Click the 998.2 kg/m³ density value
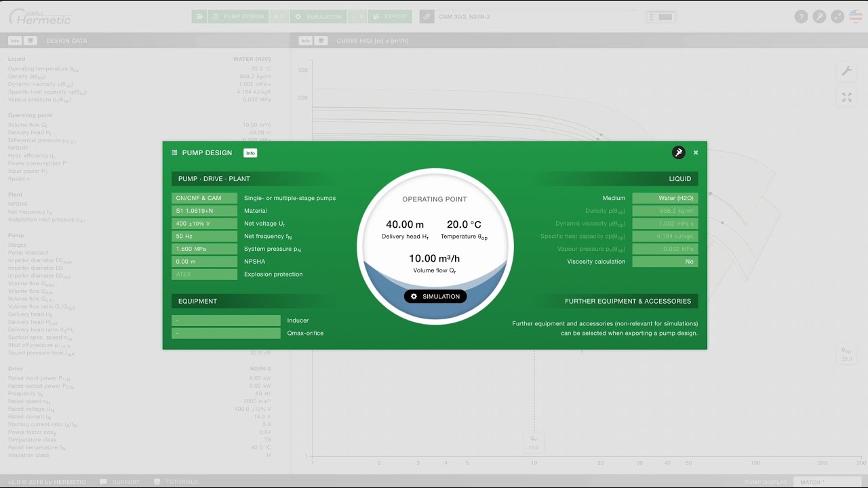Screen dimensions: 868x488 [665, 211]
